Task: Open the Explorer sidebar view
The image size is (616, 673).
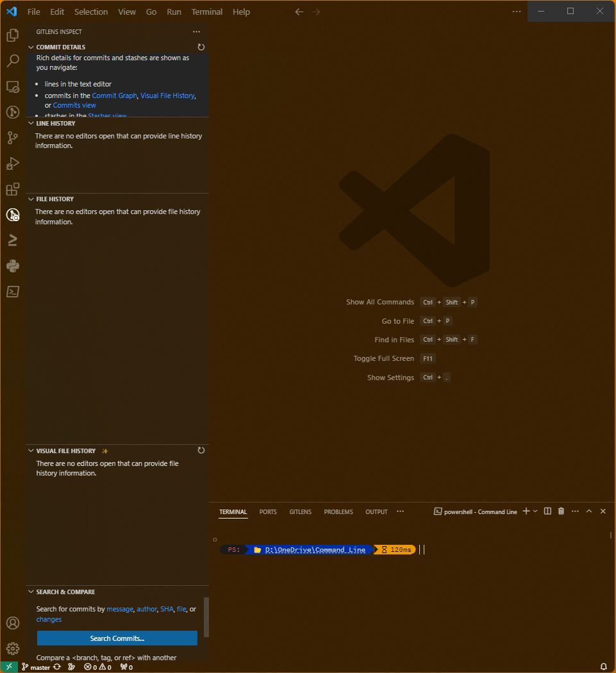Action: click(x=12, y=35)
